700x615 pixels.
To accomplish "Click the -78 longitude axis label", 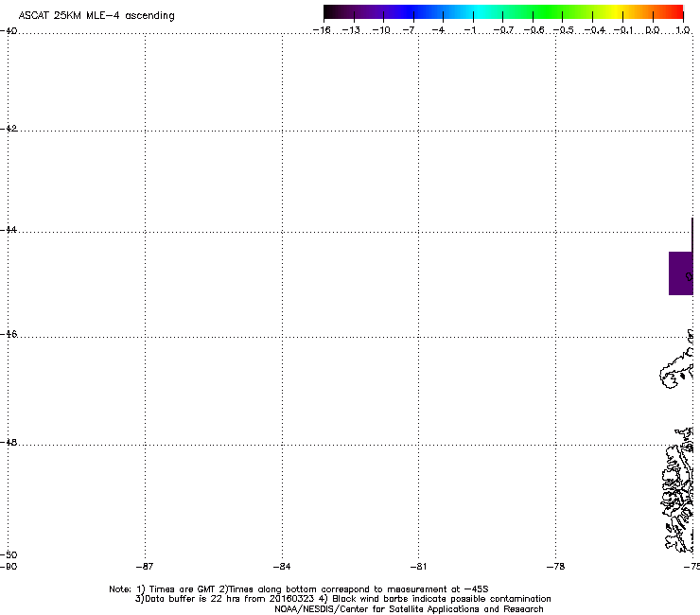I will coord(556,567).
